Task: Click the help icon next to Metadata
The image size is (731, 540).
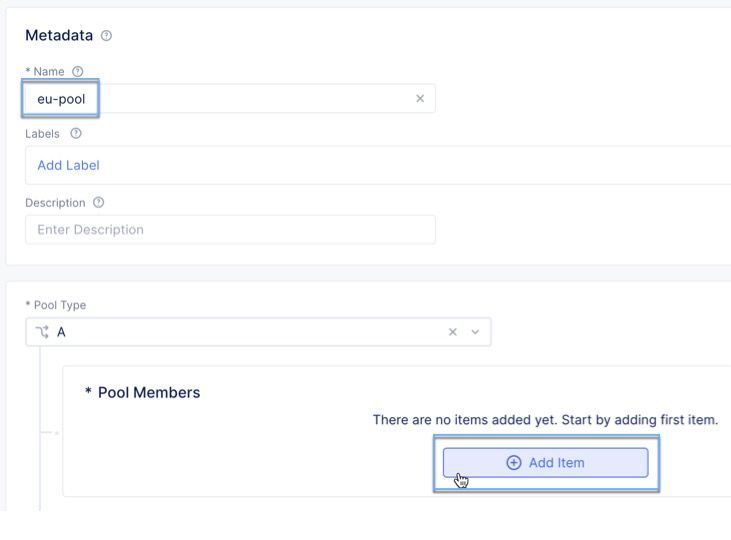Action: [x=107, y=36]
